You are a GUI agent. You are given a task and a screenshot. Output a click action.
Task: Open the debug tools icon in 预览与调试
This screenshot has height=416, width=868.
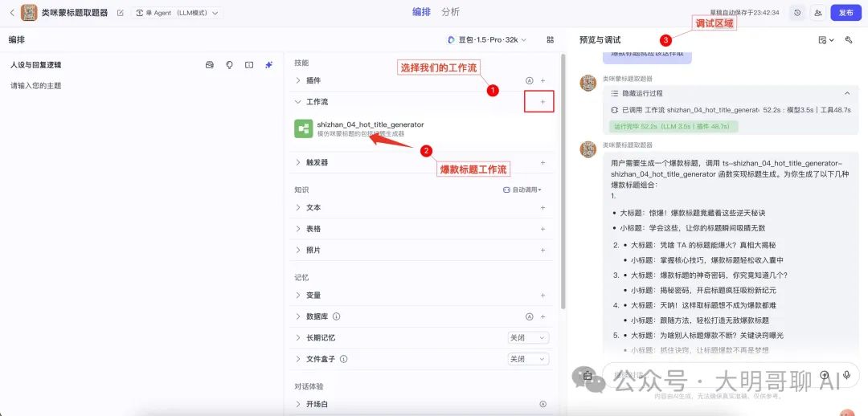pos(850,40)
